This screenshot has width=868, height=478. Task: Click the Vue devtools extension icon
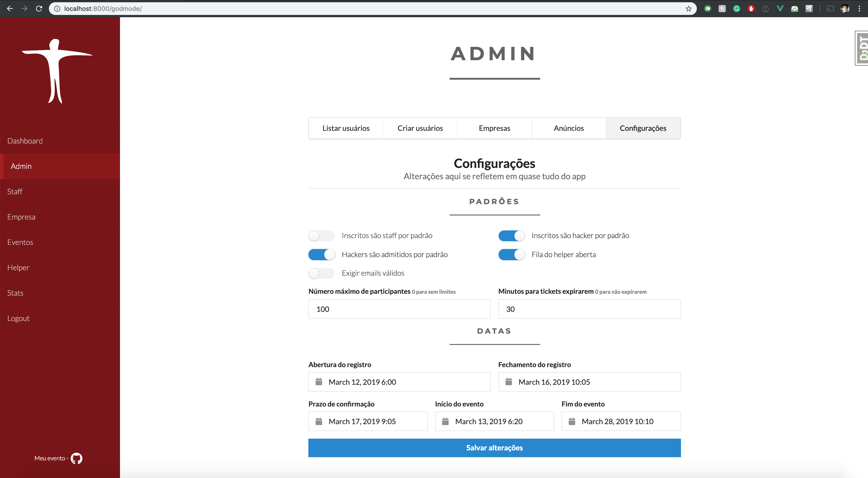[780, 9]
